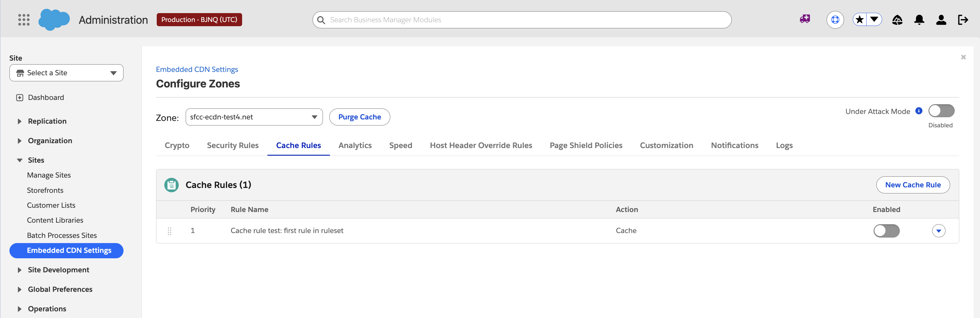Click the New Cache Rule button

tap(913, 185)
